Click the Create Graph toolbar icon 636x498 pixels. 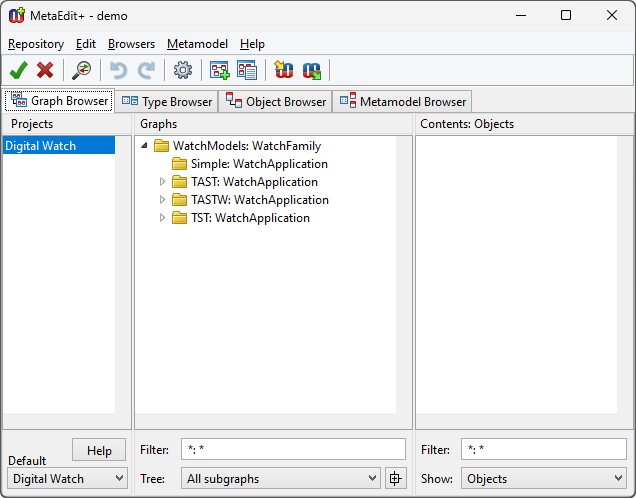click(x=219, y=70)
